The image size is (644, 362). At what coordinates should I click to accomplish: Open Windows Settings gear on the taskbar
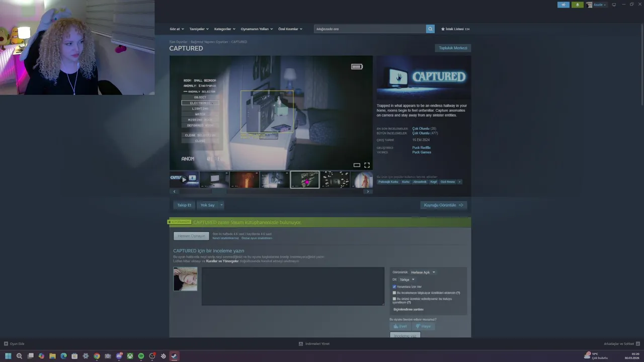pos(86,356)
